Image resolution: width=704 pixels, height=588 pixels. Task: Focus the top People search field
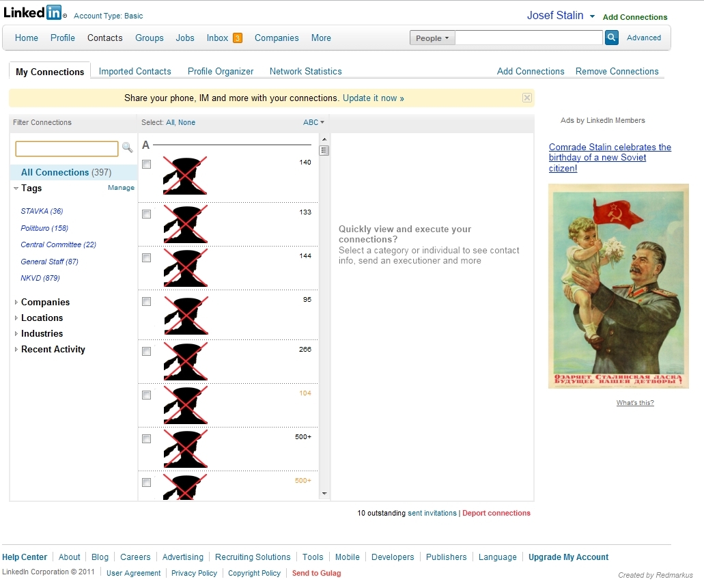click(x=529, y=38)
